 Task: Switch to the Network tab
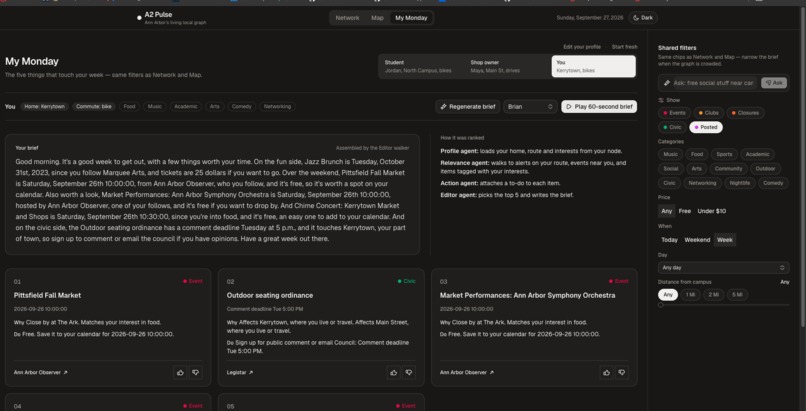coord(347,17)
